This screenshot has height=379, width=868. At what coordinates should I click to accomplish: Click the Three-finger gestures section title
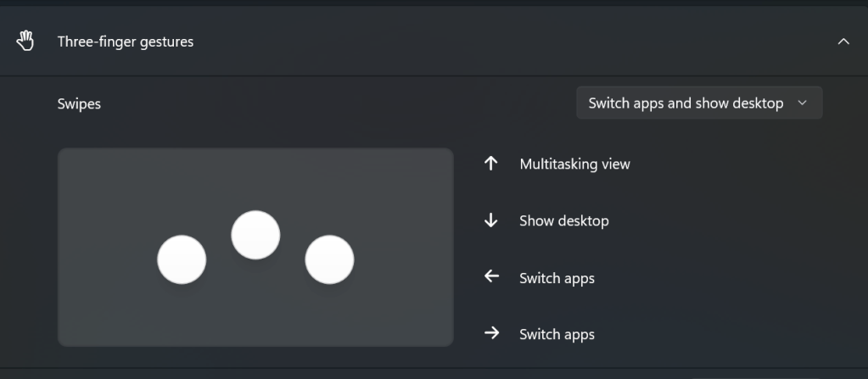tap(125, 42)
